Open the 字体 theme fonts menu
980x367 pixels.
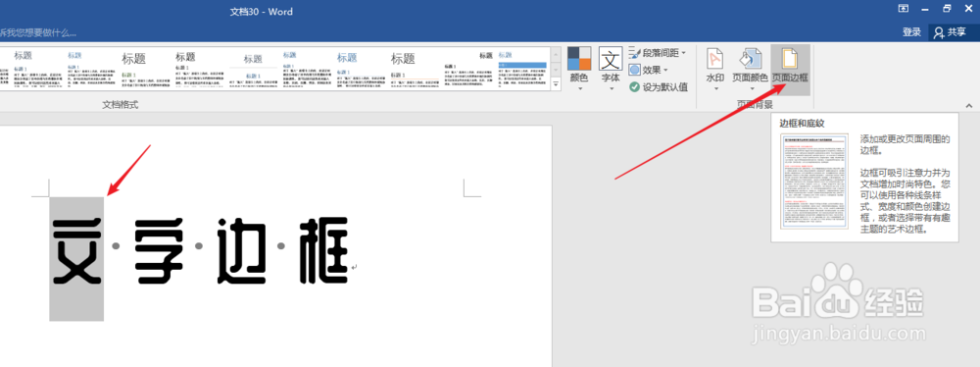pos(611,70)
